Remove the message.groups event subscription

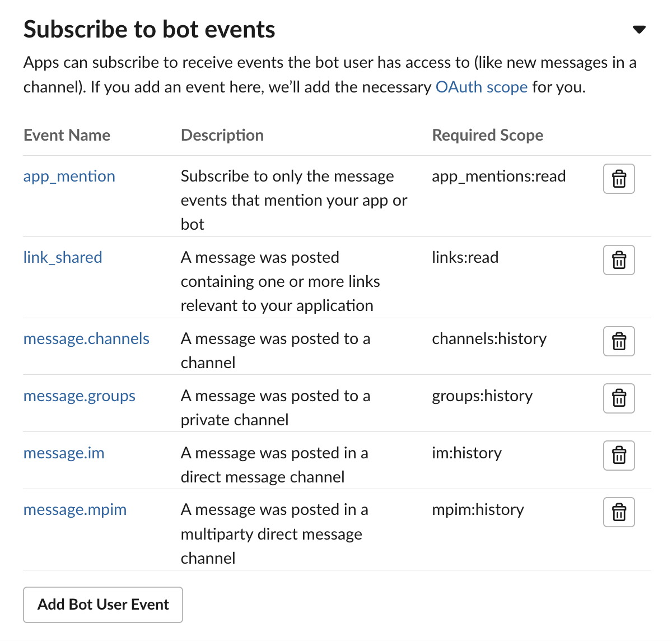coord(619,398)
